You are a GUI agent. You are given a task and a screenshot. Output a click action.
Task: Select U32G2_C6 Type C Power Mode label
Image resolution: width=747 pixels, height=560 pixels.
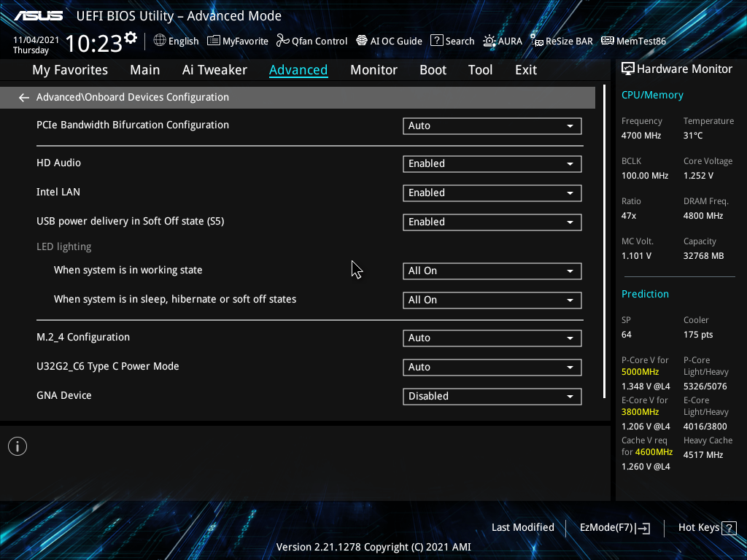tap(108, 366)
